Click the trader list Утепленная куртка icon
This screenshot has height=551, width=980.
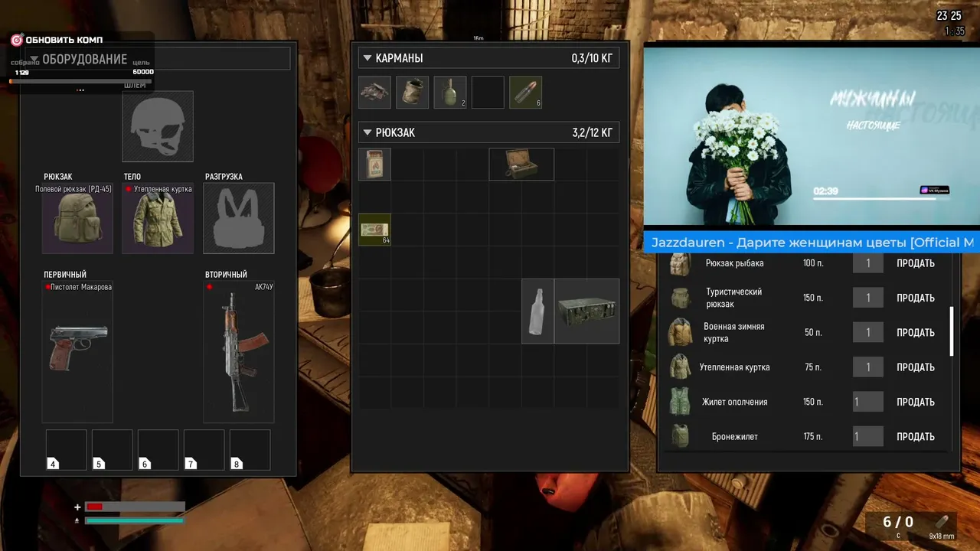click(x=680, y=367)
